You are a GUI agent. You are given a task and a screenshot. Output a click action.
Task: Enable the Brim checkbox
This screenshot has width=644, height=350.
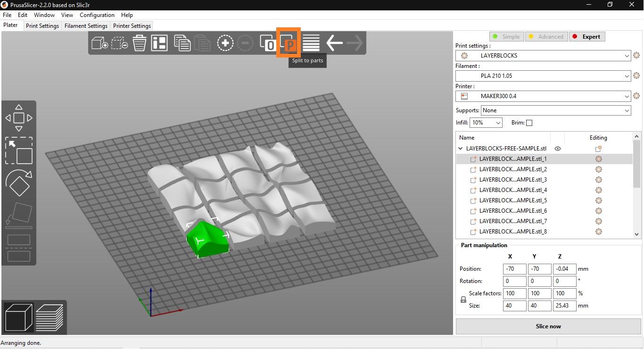pyautogui.click(x=529, y=123)
